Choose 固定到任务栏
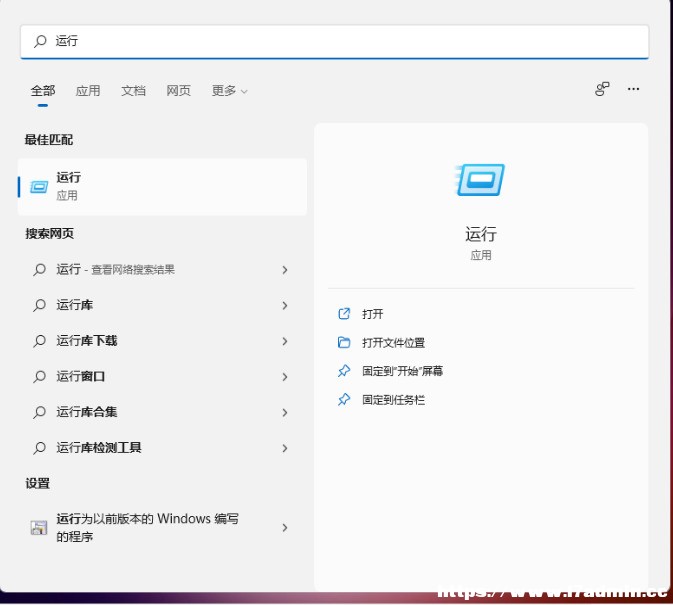The image size is (673, 605). [x=394, y=400]
